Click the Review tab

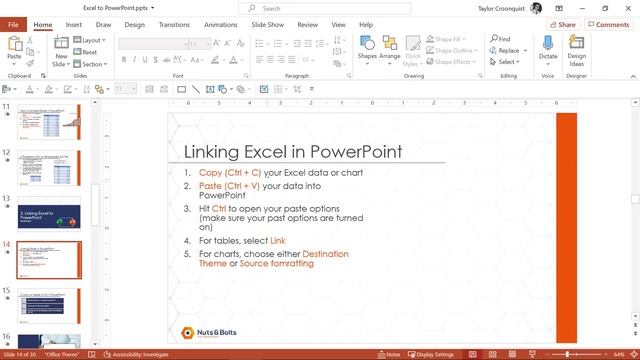click(307, 24)
